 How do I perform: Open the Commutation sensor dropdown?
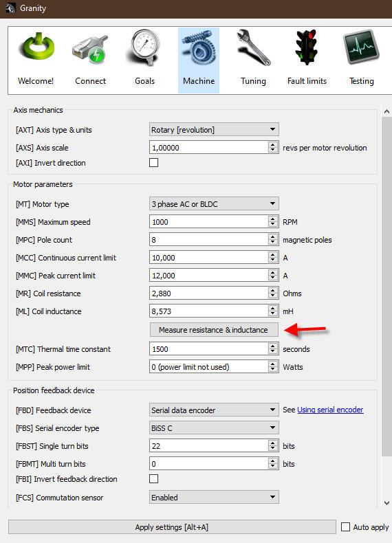pyautogui.click(x=214, y=497)
